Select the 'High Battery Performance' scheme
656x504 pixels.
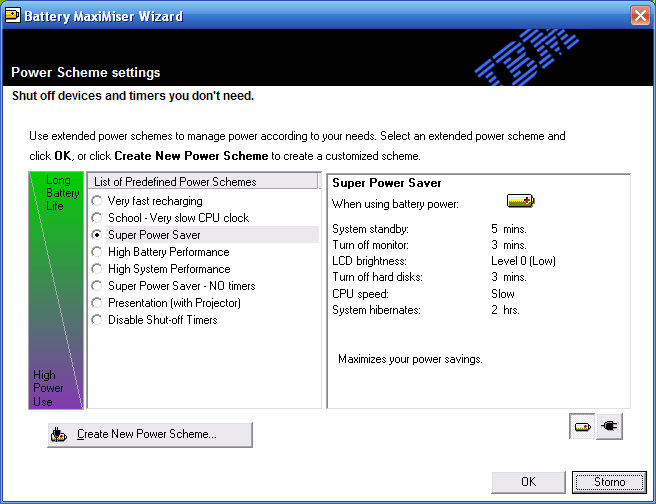[x=97, y=252]
